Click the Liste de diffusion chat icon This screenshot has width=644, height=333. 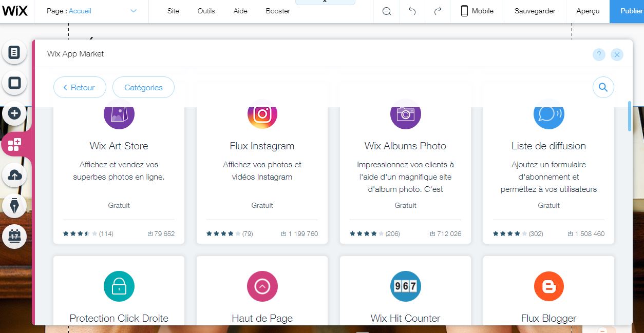[549, 114]
